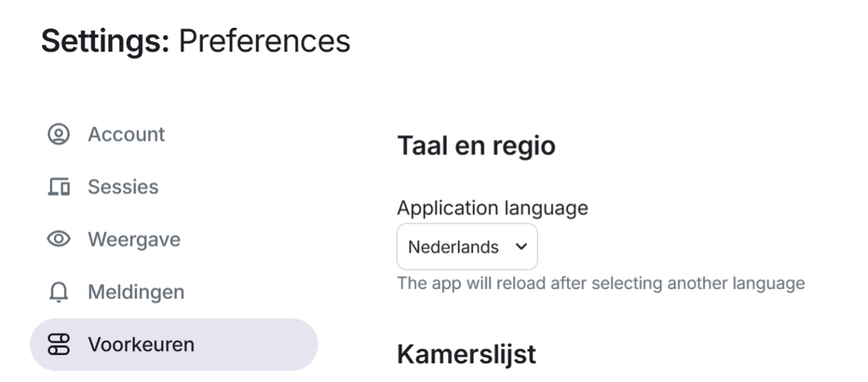Click the Kamerslijst section heading
Image resolution: width=868 pixels, height=382 pixels.
pyautogui.click(x=466, y=354)
